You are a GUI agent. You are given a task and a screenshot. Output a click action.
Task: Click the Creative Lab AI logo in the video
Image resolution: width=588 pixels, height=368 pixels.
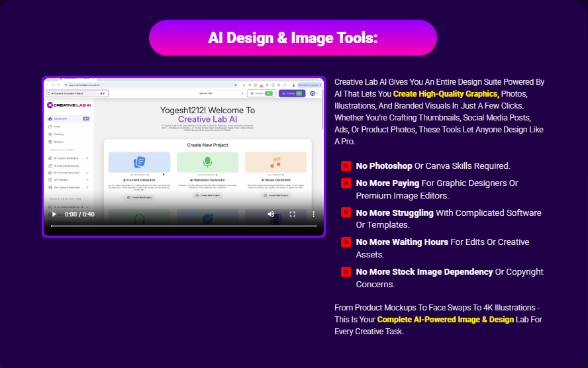[x=69, y=105]
